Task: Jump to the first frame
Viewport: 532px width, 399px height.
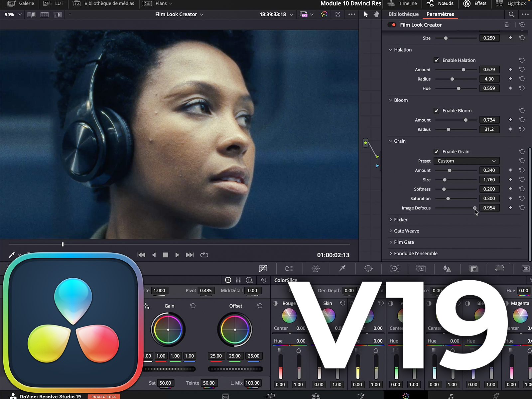Action: (141, 255)
